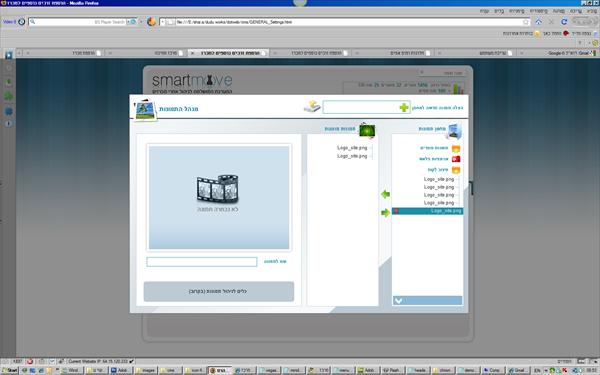
Task: Click the smartmove logo on the background page
Action: pyautogui.click(x=192, y=81)
